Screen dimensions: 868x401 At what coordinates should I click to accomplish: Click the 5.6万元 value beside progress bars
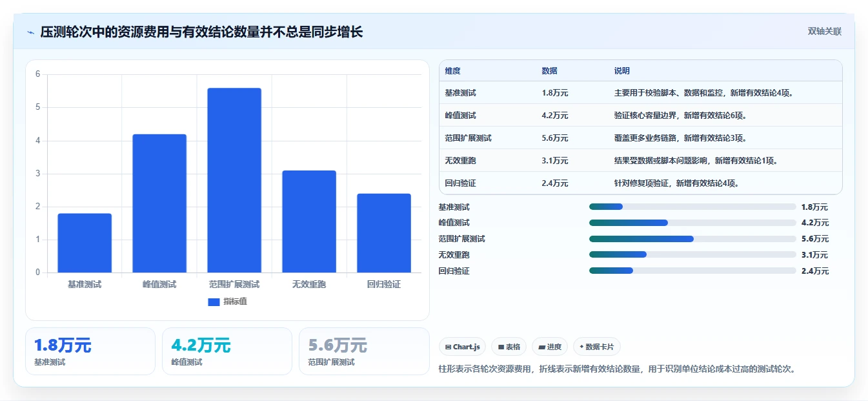tap(814, 239)
